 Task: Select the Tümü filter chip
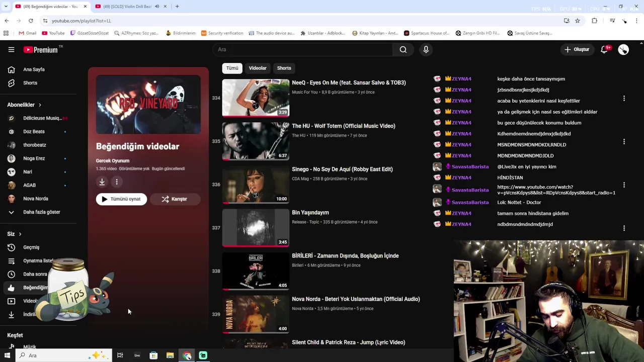(x=232, y=68)
